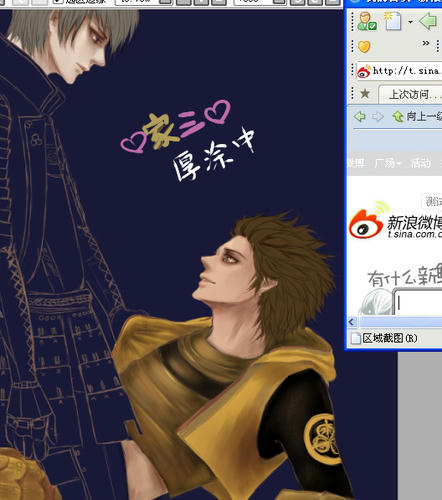Click the star bookmark icon

[x=365, y=94]
